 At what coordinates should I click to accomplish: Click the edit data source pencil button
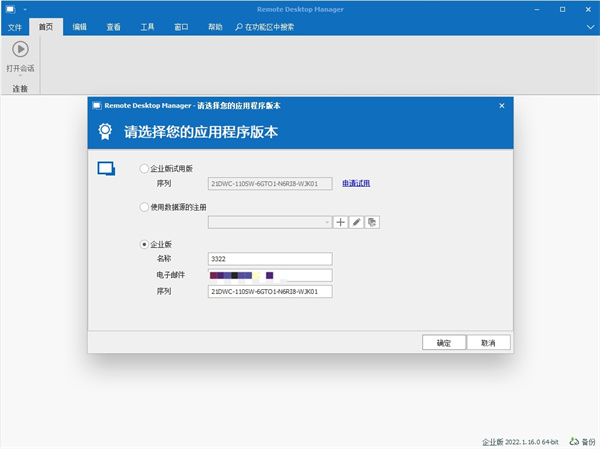(356, 222)
